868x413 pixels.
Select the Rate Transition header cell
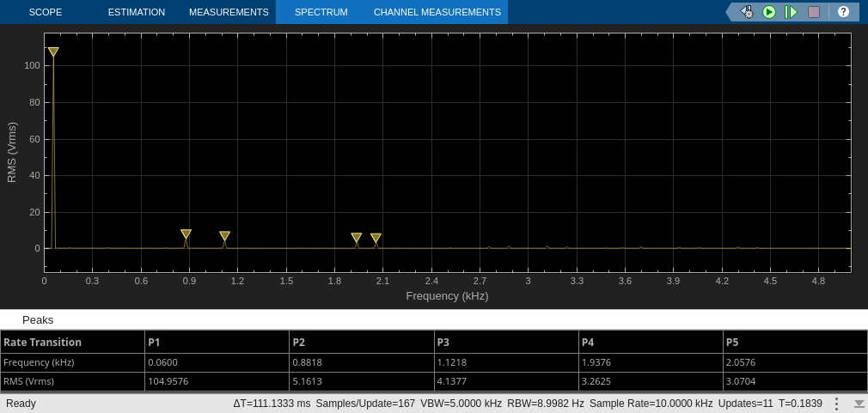pos(72,342)
